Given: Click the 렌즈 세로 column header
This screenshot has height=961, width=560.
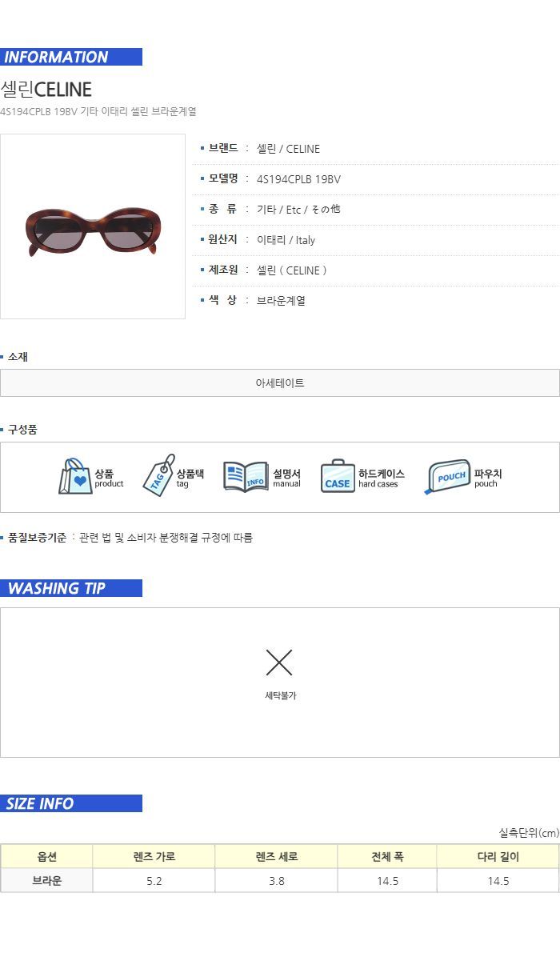Looking at the screenshot, I should coord(276,856).
